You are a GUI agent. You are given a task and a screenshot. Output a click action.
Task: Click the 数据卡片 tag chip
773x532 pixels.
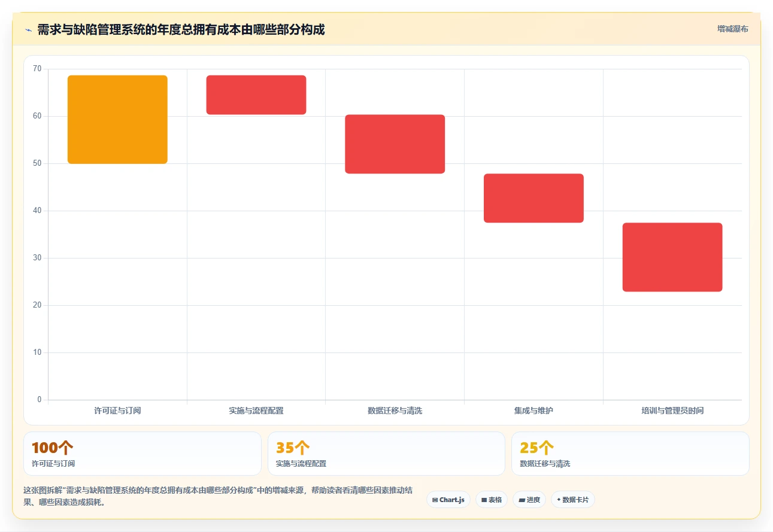click(x=573, y=500)
